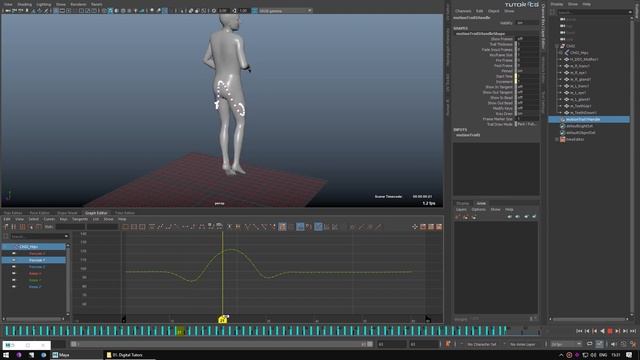This screenshot has width=640, height=360.
Task: Expand the last Outliner item below defaultObjectSet
Action: pyautogui.click(x=557, y=139)
